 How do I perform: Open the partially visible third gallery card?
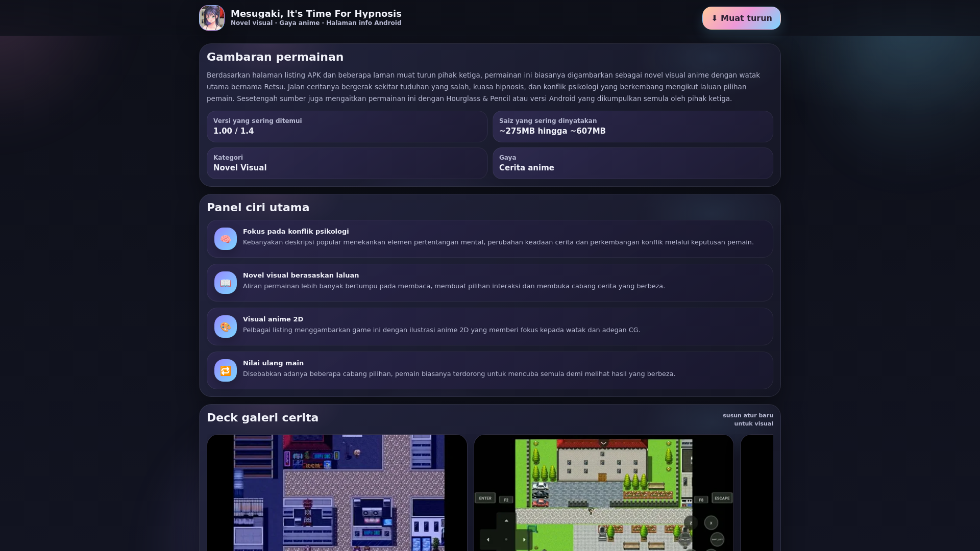(757, 492)
